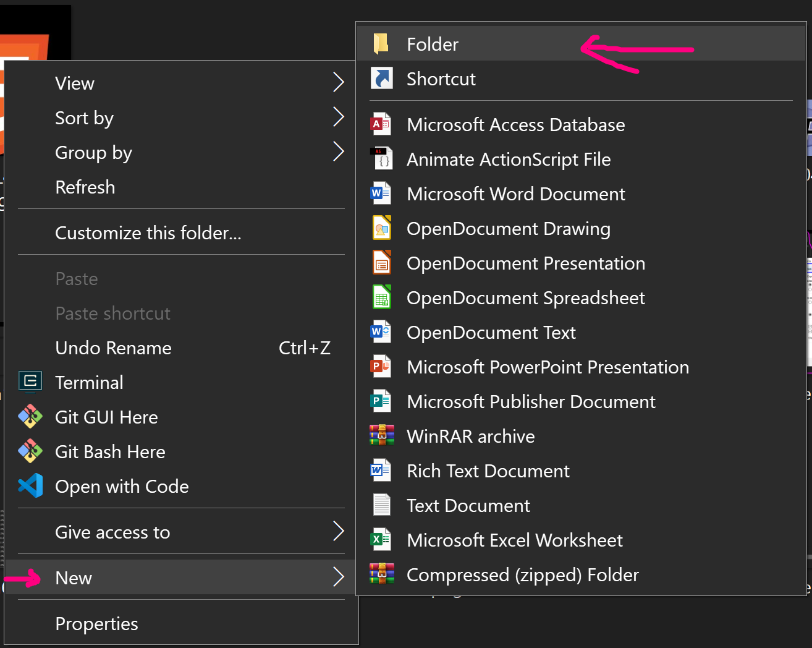Expand the View submenu arrow
Screen dimensions: 812x648
[x=338, y=82]
